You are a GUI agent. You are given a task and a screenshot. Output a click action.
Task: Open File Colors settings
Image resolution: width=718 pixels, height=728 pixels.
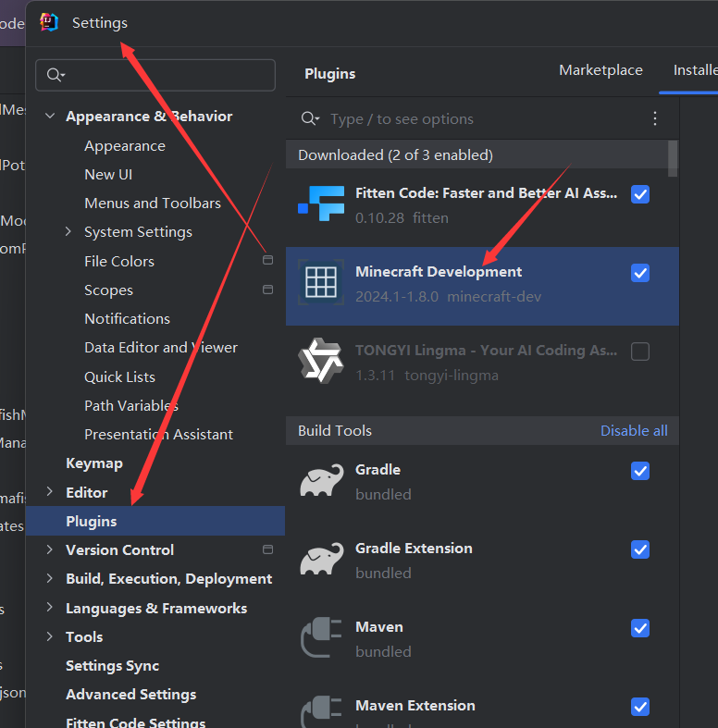[119, 262]
